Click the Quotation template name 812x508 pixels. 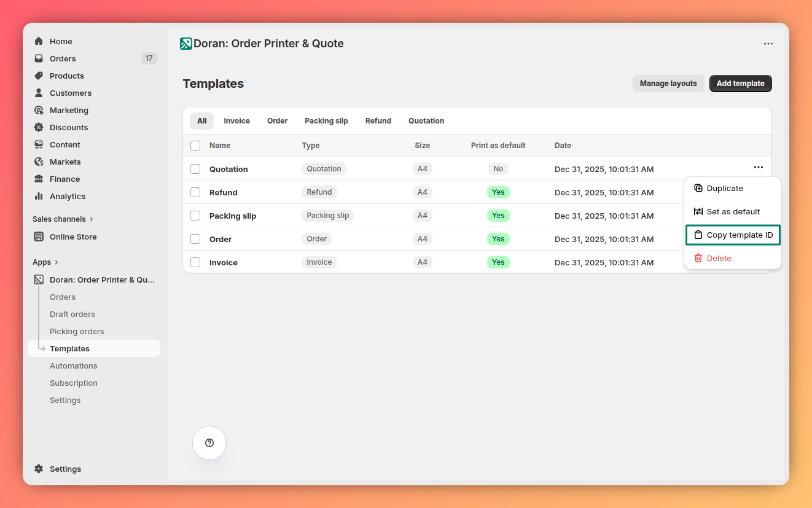[228, 169]
